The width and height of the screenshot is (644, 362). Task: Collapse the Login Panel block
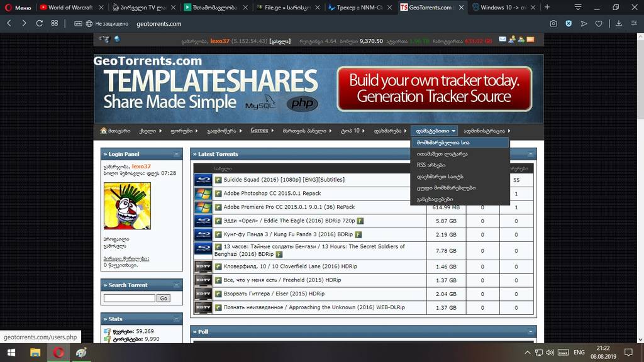click(x=177, y=154)
